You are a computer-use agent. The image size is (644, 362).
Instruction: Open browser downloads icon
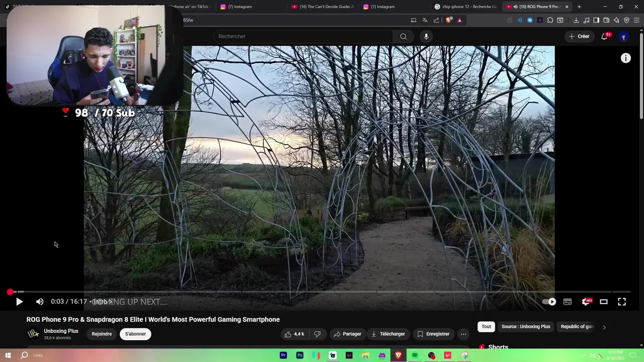576,20
